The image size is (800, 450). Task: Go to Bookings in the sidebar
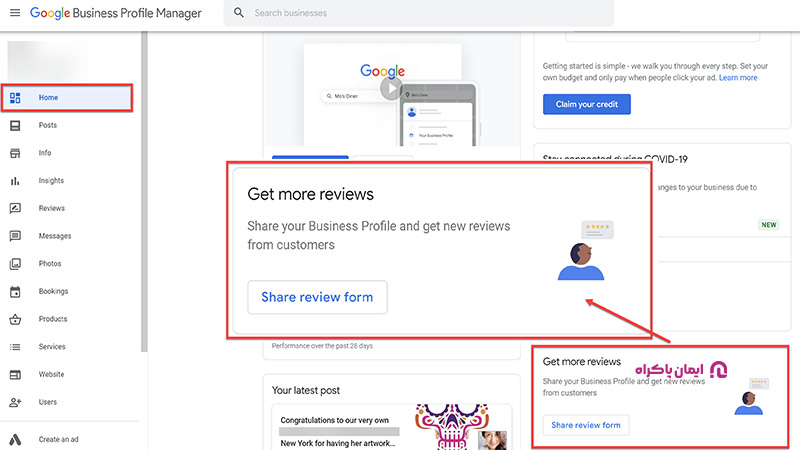[53, 291]
